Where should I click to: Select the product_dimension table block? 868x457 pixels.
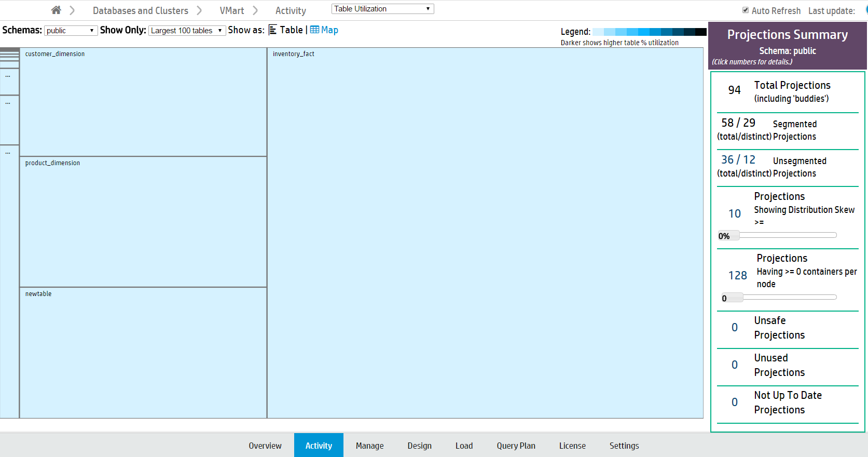(x=143, y=222)
